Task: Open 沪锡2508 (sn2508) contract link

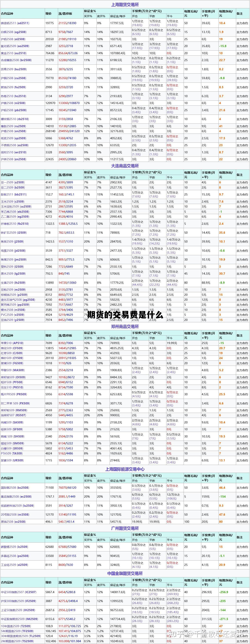Action: [13, 131]
